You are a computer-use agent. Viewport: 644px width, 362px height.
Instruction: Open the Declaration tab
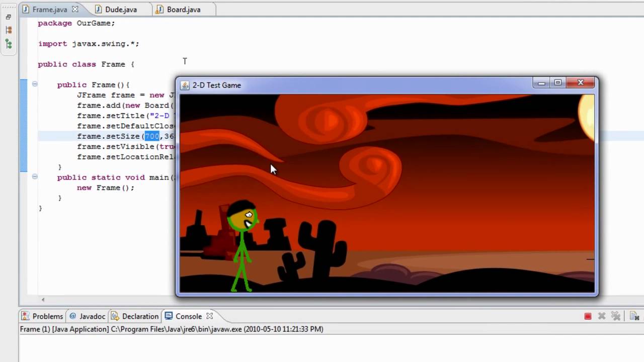(135, 316)
